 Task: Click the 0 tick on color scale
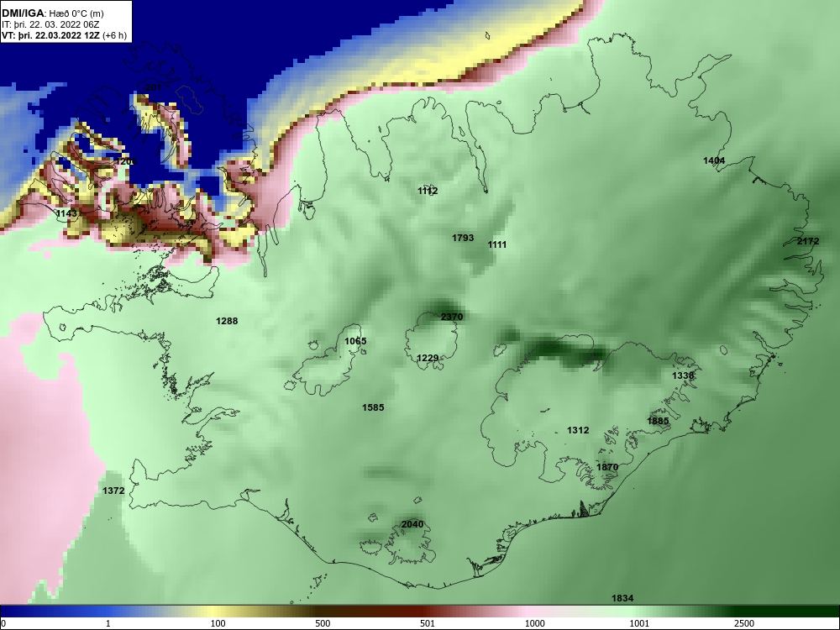(x=3, y=623)
